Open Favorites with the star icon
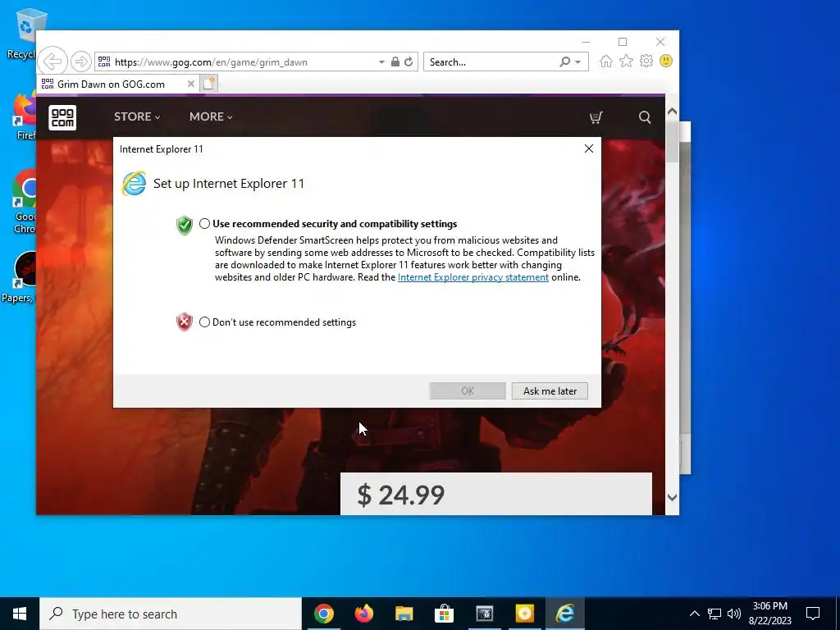The width and height of the screenshot is (840, 630). (x=626, y=61)
